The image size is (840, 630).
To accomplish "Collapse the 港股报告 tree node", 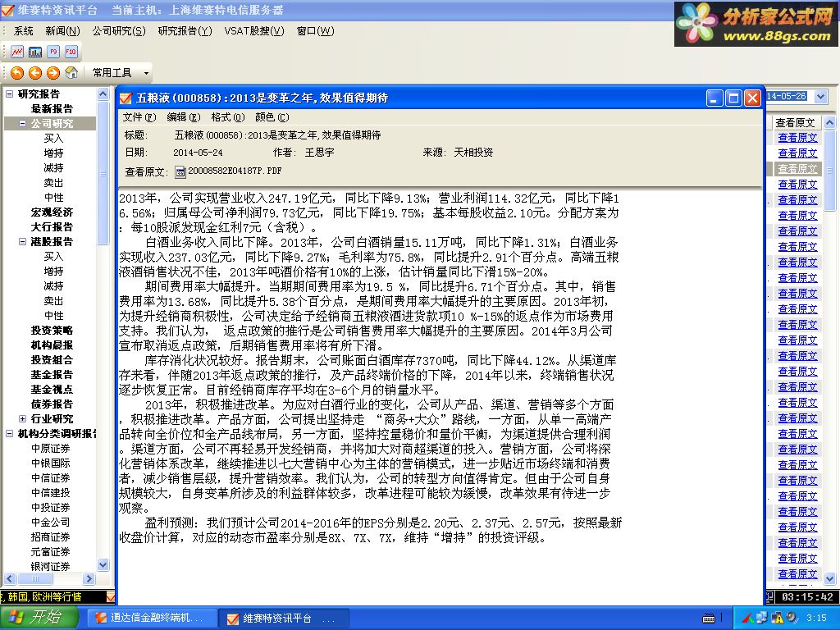I will coord(22,242).
